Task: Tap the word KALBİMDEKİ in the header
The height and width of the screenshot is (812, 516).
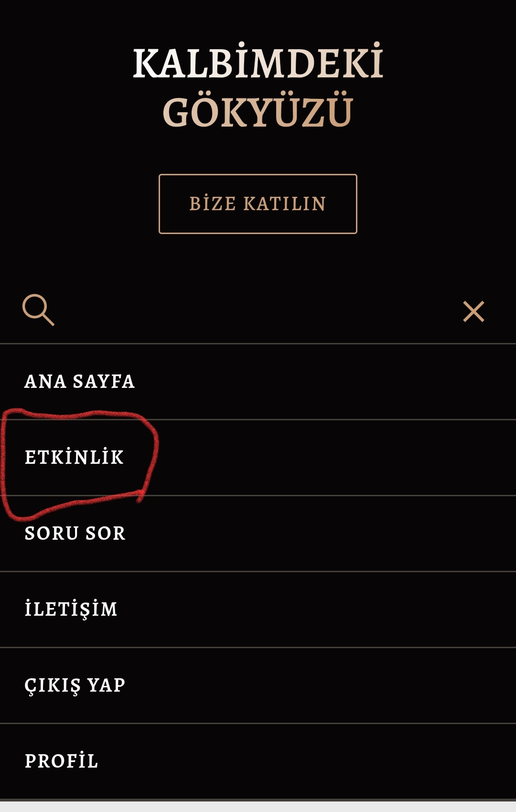Action: pyautogui.click(x=258, y=63)
